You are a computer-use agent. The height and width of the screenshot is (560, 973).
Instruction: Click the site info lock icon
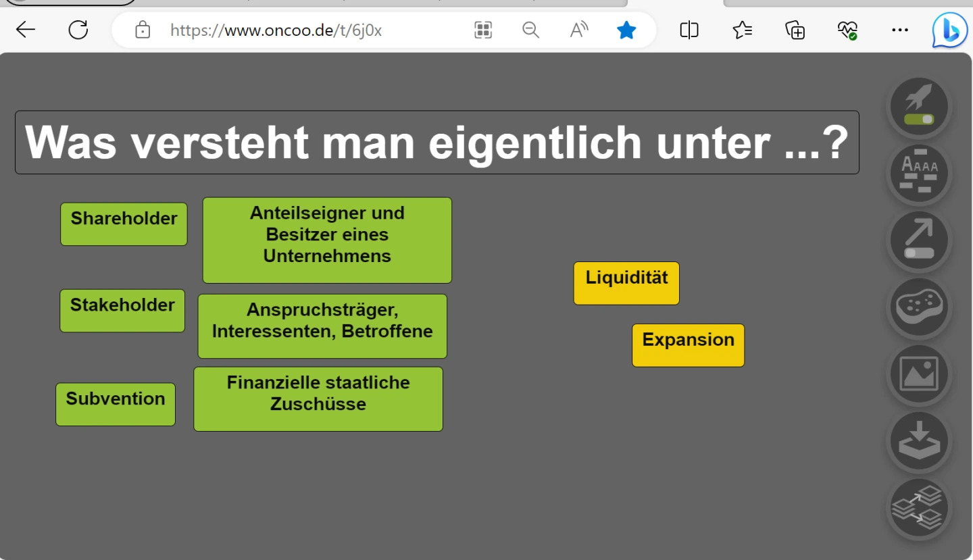[x=143, y=30]
